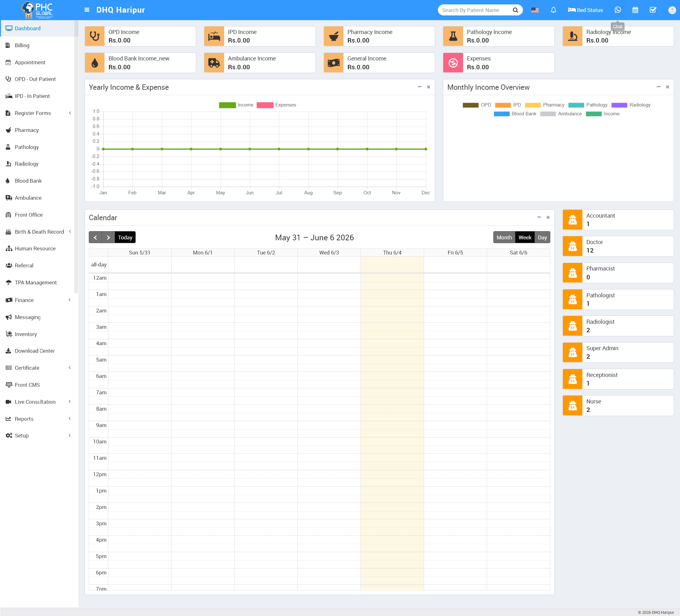Open WhatsApp chat icon in header
Viewport: 680px width, 616px height.
[618, 10]
